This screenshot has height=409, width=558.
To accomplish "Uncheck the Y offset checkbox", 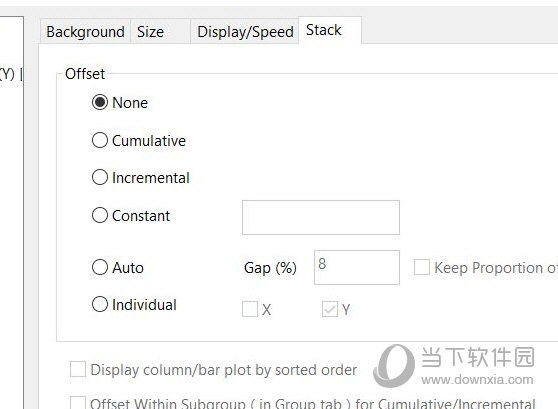I will pyautogui.click(x=330, y=309).
